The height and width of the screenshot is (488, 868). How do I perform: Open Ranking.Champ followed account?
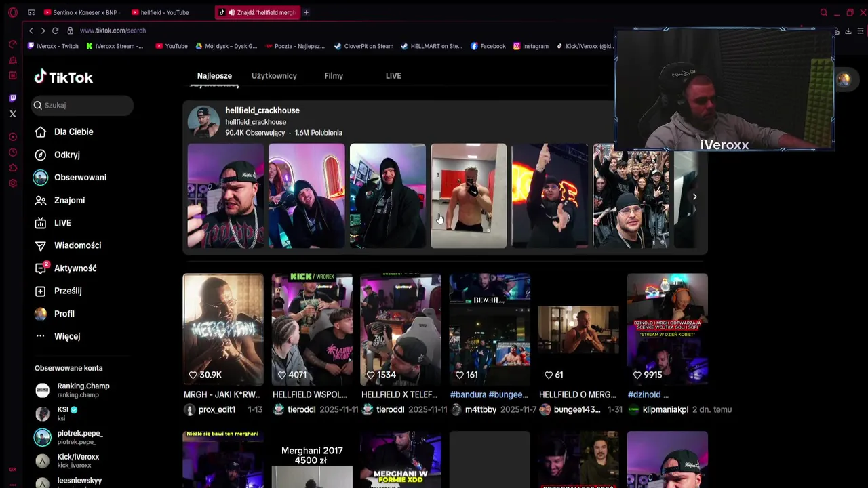(x=73, y=390)
